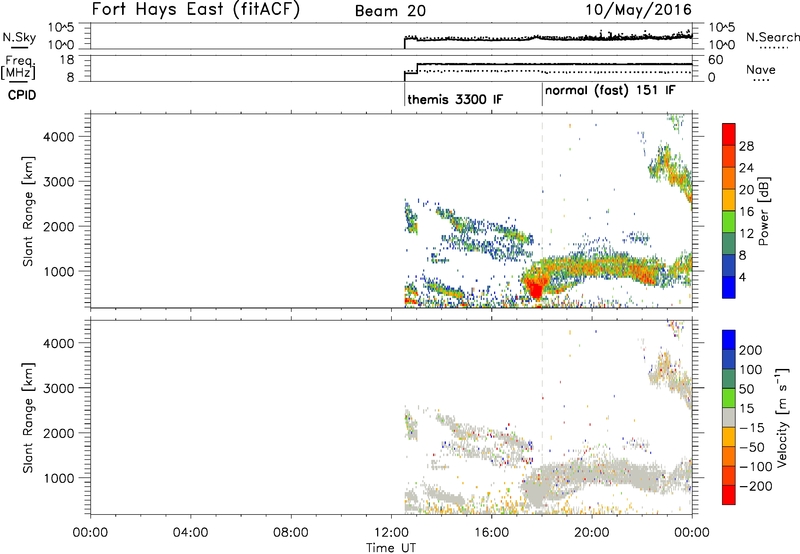The width and height of the screenshot is (800, 554).
Task: Click the left '10^5' tick on the N.Sky axis
Action: (x=61, y=27)
